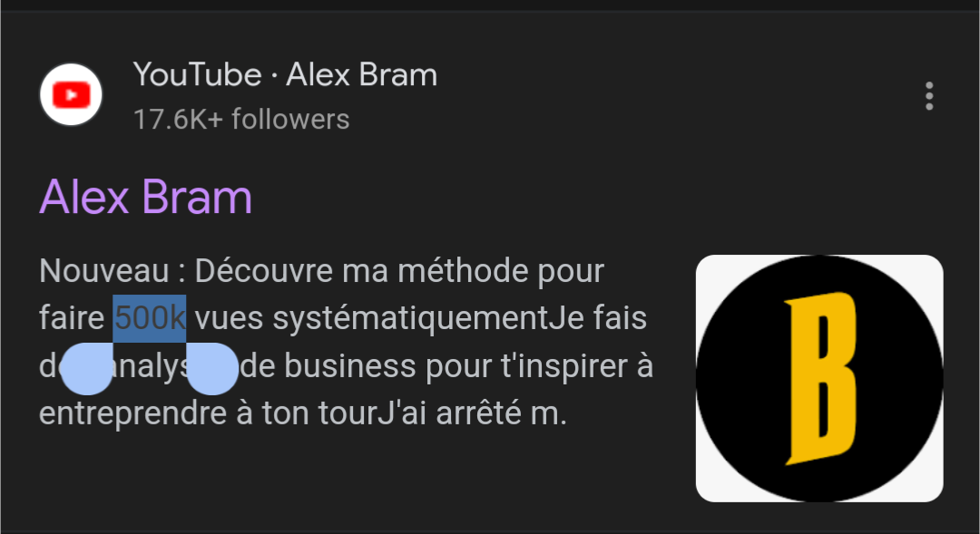The width and height of the screenshot is (980, 534).
Task: Open the three-dot options menu
Action: (929, 96)
